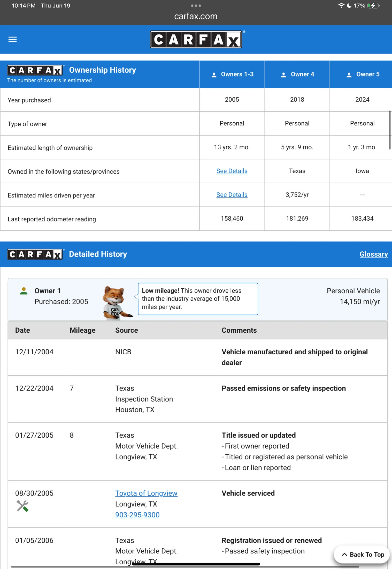Screen dimensions: 392x569
Task: Click Year purchased 2005 cell
Action: point(232,100)
